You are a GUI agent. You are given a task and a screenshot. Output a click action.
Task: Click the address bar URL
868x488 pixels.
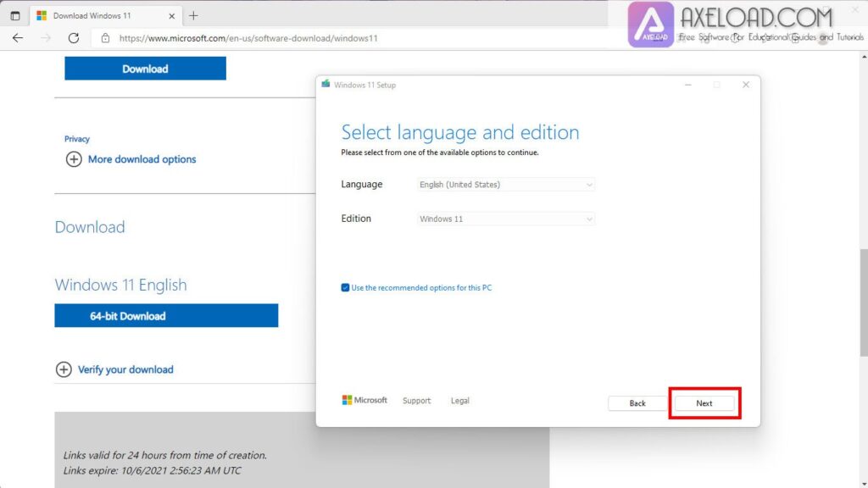pyautogui.click(x=248, y=38)
